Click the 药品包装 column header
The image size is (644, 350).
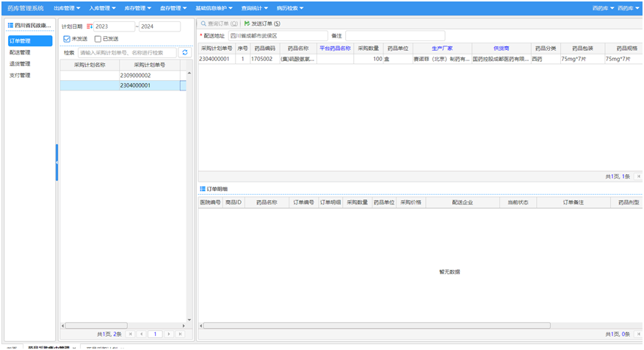(582, 49)
